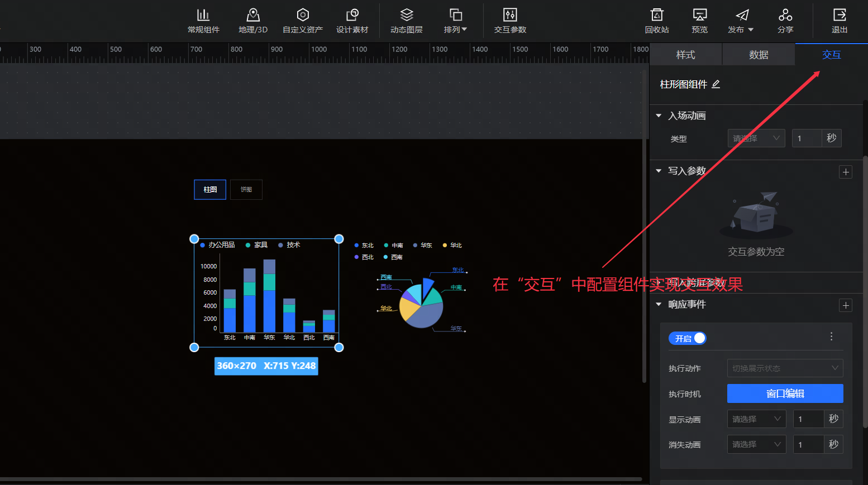This screenshot has width=868, height=485.
Task: Click the 窗口编辑 button
Action: coord(785,393)
